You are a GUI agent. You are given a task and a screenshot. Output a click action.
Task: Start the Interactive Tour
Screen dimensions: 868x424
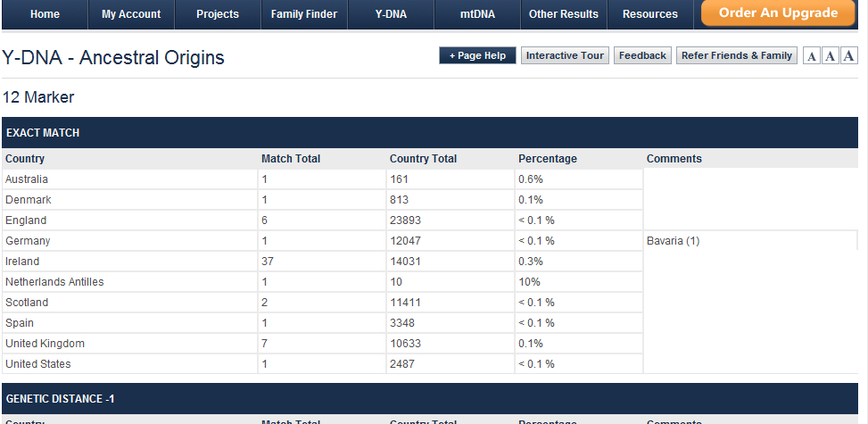click(565, 55)
